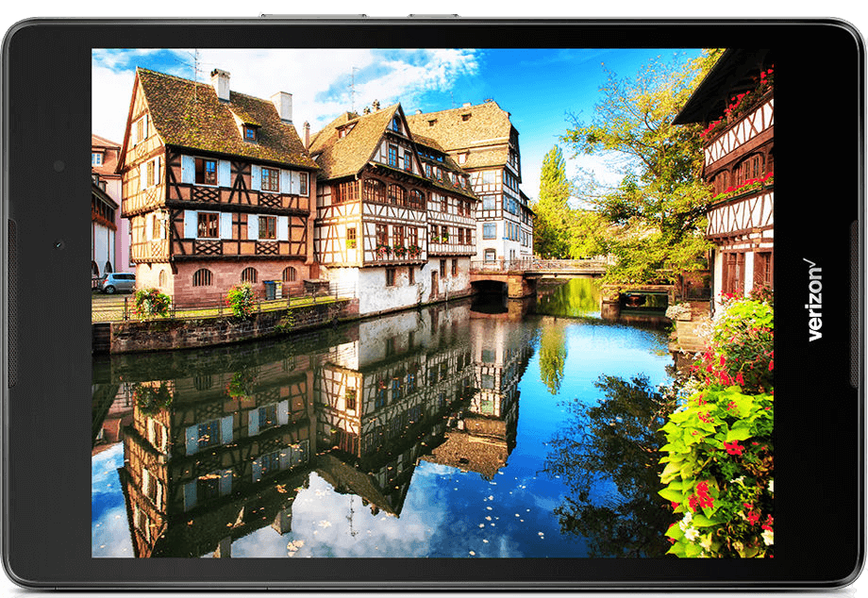Screen dimensions: 868x598
Task: Click the parked car beside the canal
Action: [x=118, y=282]
